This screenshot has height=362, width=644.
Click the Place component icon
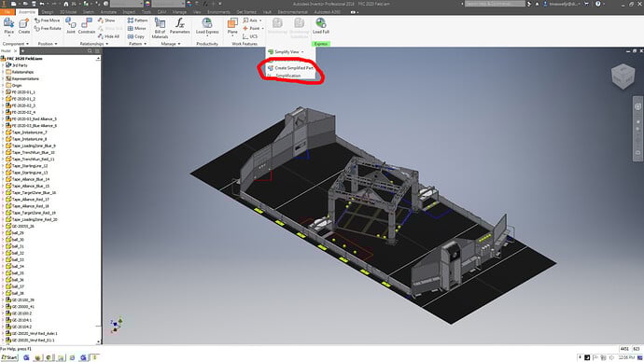(x=8, y=26)
